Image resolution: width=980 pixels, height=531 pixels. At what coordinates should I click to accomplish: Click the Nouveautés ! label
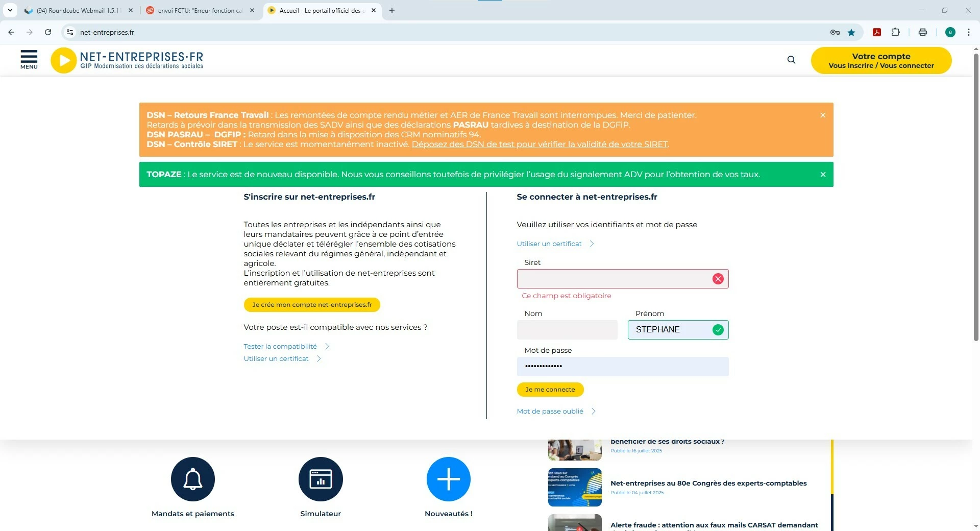[x=449, y=514]
